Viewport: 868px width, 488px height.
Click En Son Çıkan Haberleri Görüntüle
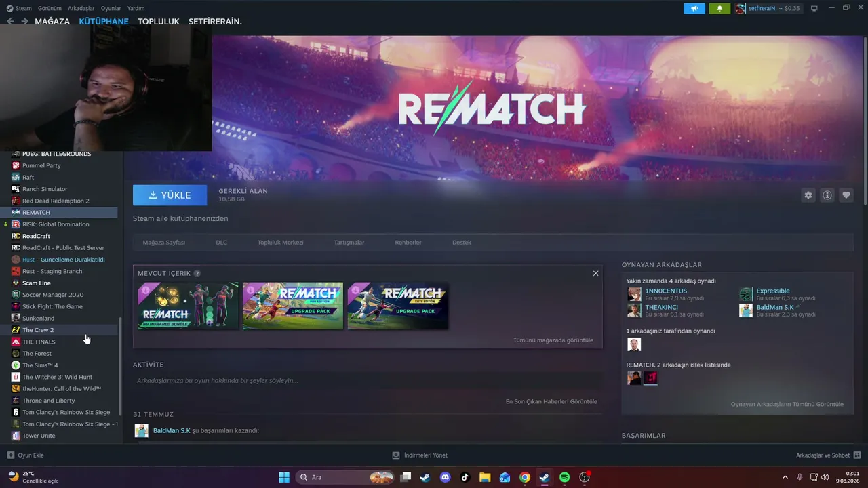tap(551, 401)
